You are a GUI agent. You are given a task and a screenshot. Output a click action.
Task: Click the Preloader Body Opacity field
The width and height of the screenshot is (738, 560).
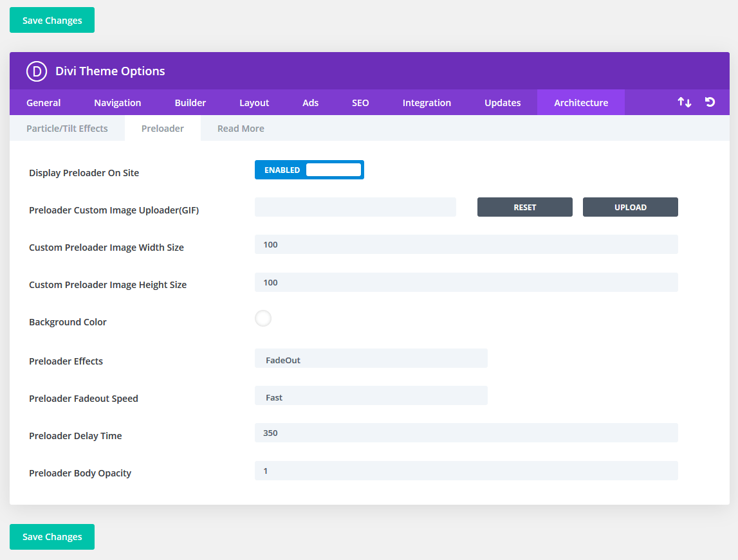[466, 471]
